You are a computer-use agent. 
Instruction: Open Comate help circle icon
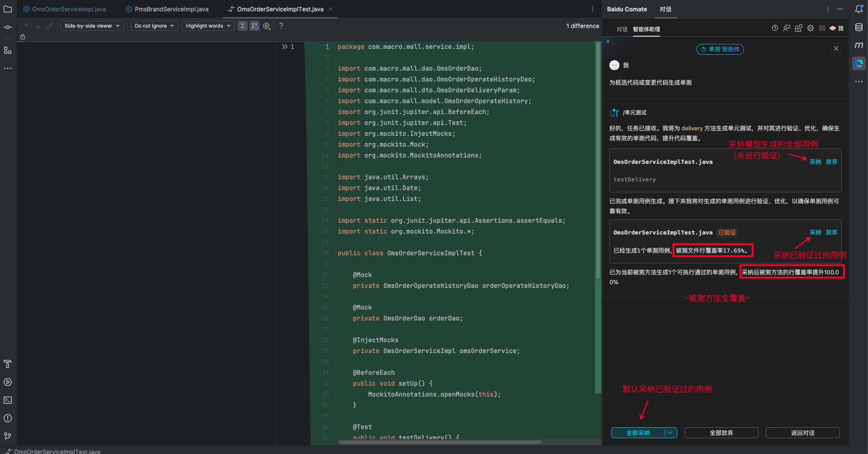point(775,28)
